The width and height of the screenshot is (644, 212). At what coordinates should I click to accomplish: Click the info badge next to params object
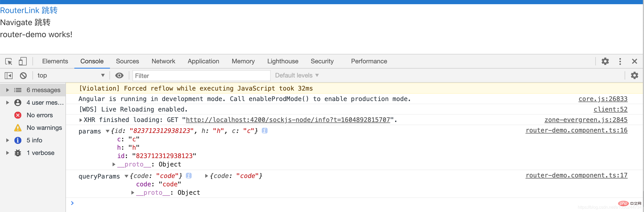[x=265, y=131]
